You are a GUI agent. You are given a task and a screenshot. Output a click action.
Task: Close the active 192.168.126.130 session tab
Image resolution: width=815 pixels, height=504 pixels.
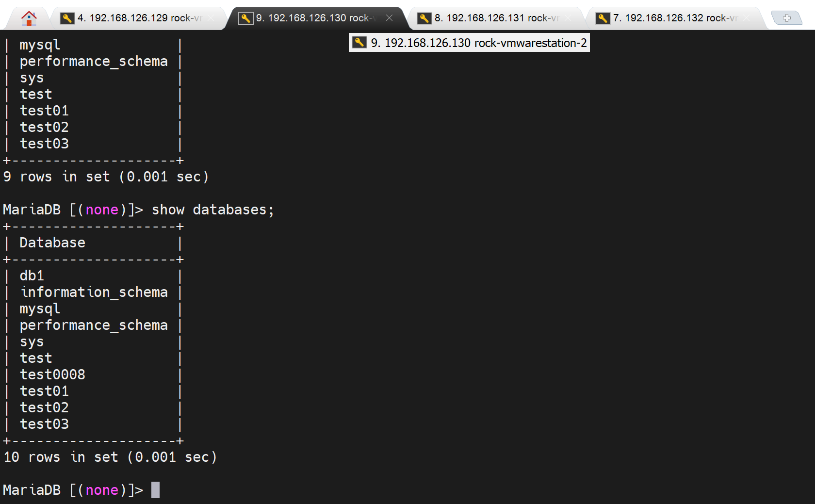point(389,18)
